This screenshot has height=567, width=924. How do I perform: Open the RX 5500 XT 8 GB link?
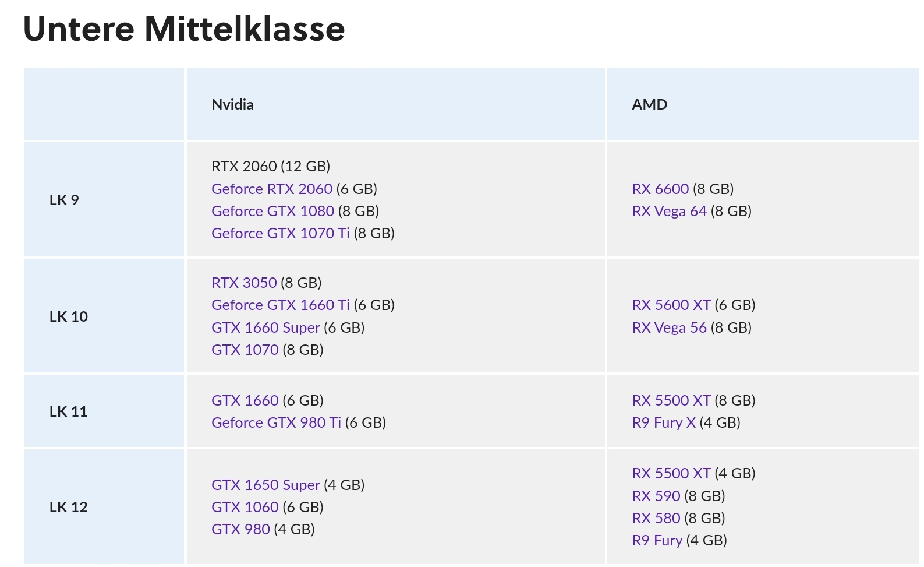pyautogui.click(x=671, y=400)
